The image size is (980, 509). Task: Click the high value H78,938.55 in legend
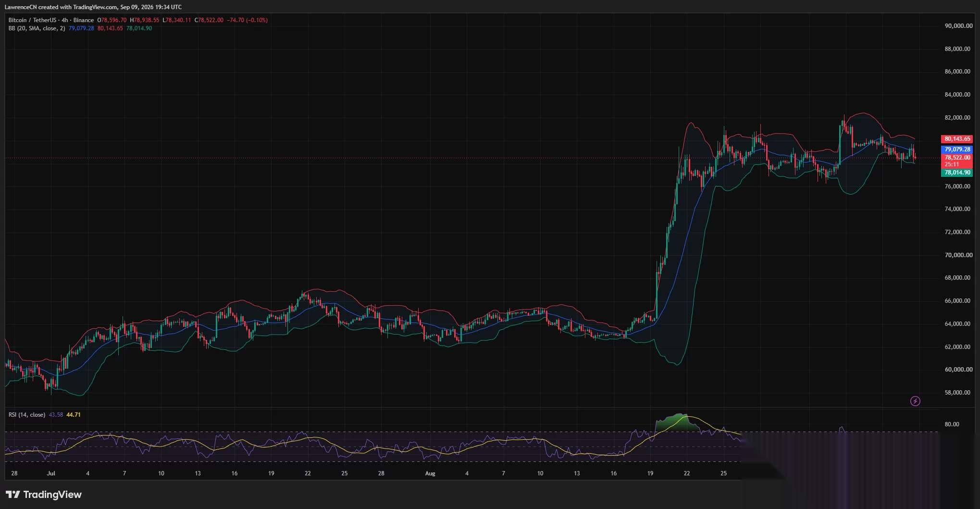coord(145,20)
